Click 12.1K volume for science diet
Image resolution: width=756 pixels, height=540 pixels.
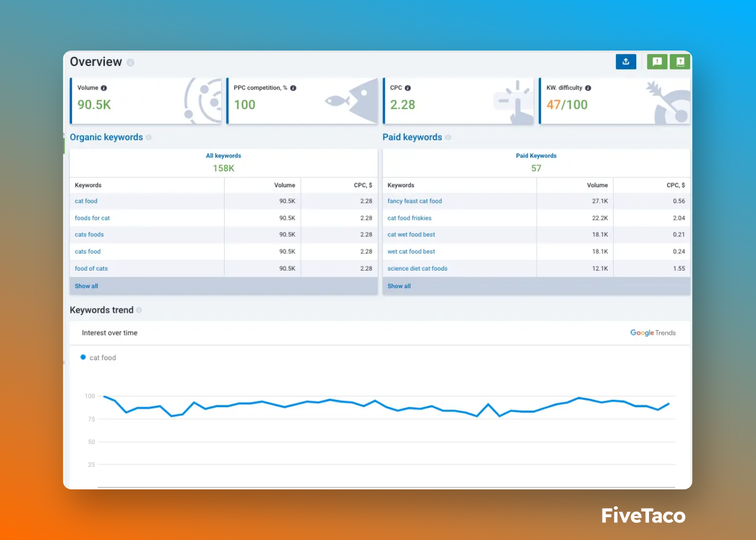(600, 268)
